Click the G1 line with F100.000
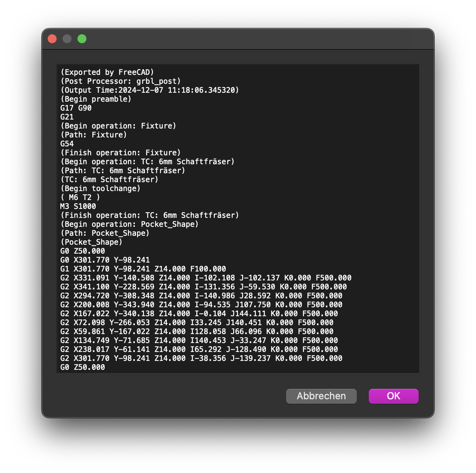This screenshot has height=473, width=476. click(x=143, y=269)
